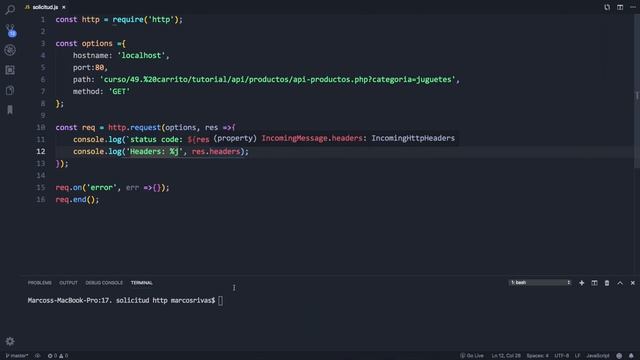Click the clipboard icon in the activity bar
The height and width of the screenshot is (360, 640).
click(10, 90)
